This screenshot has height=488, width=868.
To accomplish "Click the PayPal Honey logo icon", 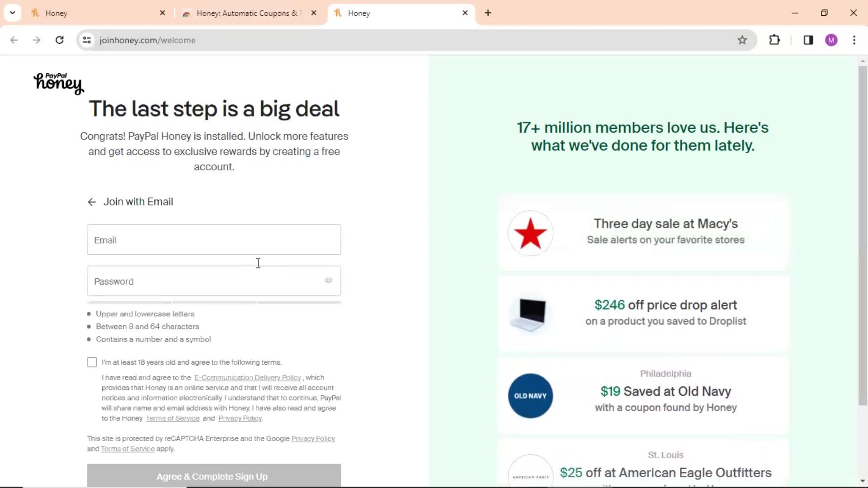I will coord(58,83).
